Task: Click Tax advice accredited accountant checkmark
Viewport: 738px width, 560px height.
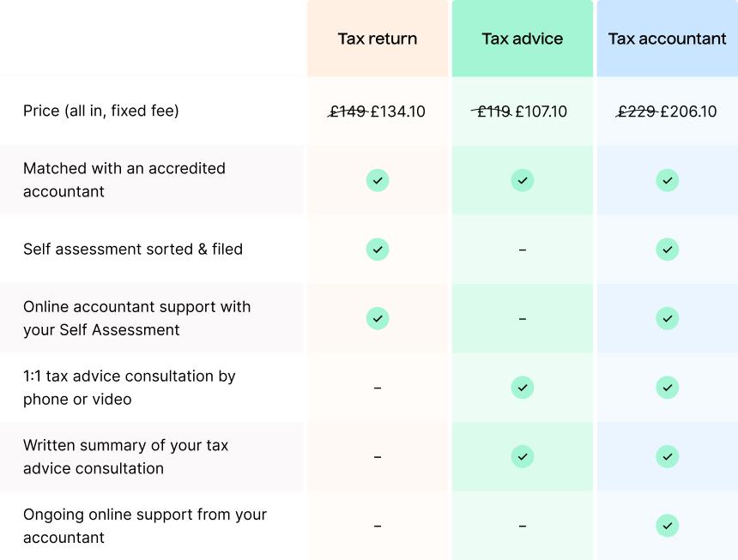Action: (x=523, y=181)
